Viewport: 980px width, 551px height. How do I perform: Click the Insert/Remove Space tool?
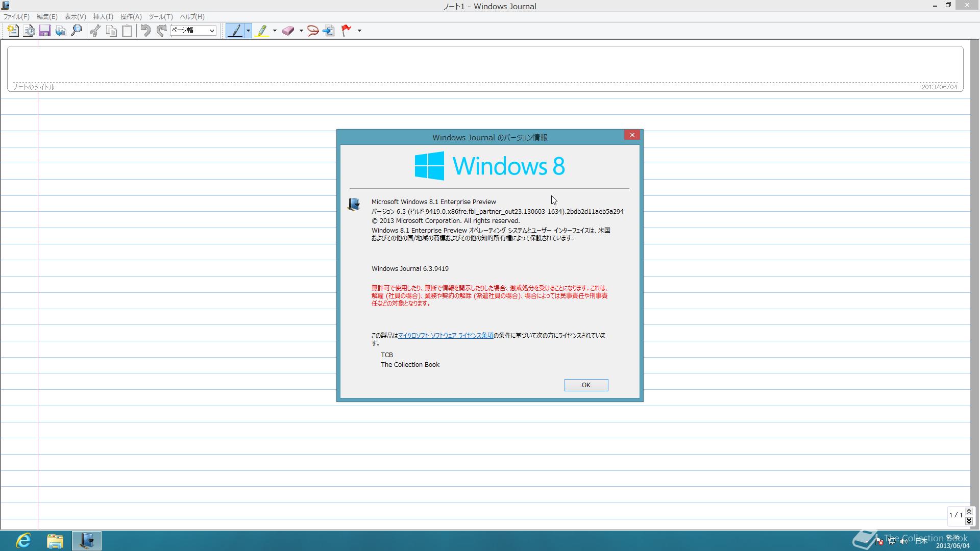[x=329, y=31]
